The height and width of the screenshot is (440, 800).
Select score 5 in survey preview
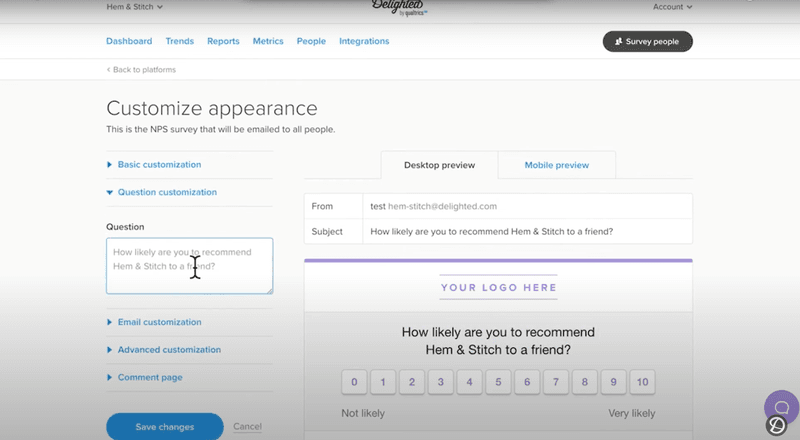[x=498, y=382]
